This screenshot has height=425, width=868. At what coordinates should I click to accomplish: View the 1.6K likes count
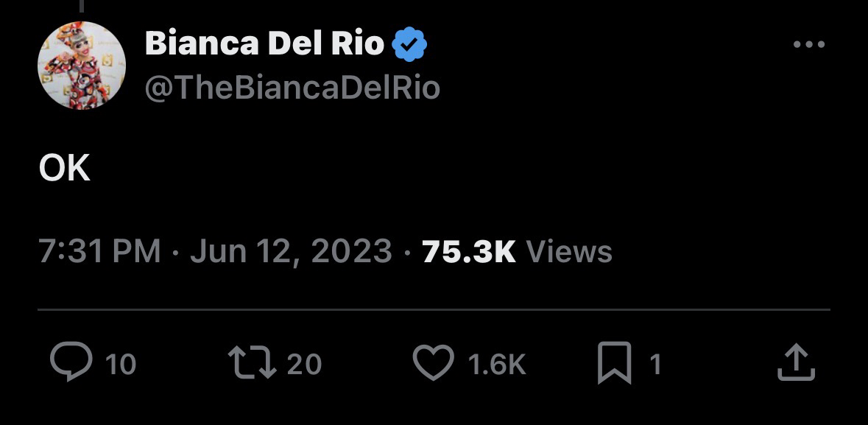[498, 364]
